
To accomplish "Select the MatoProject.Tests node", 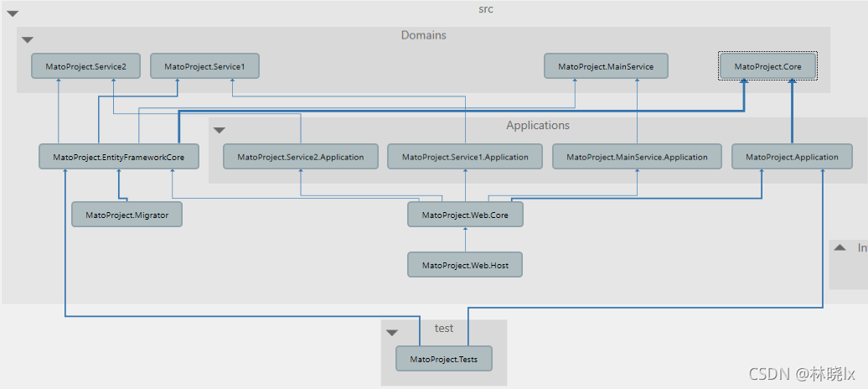I will (444, 359).
